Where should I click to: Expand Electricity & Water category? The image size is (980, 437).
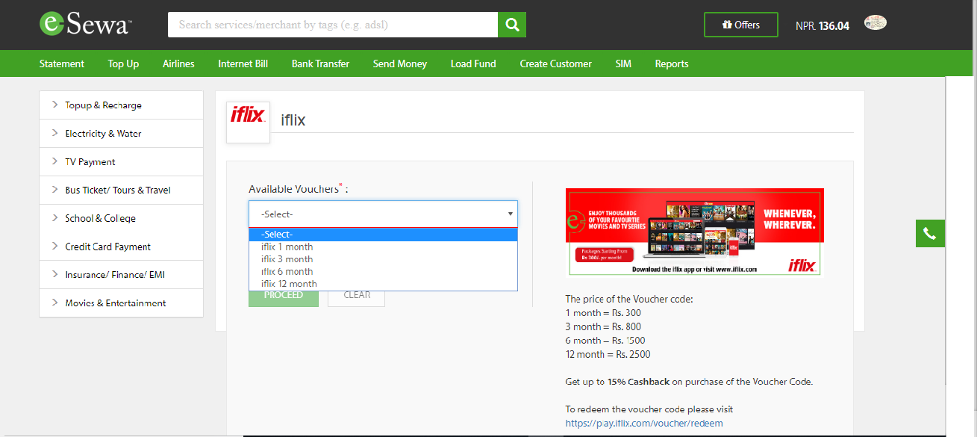tap(121, 134)
